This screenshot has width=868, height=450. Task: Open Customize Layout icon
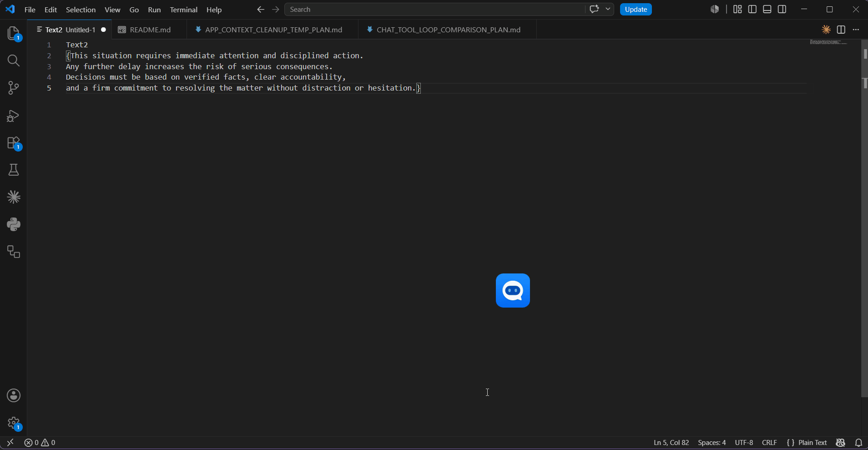pos(737,9)
